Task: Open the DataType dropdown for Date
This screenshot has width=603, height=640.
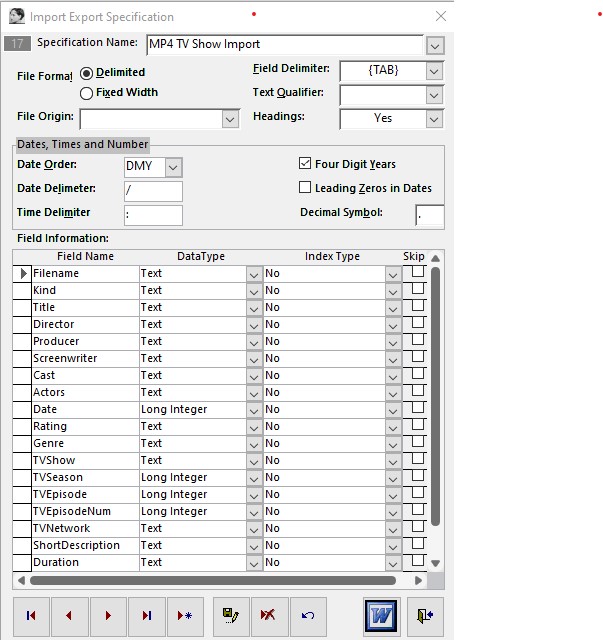Action: (254, 410)
